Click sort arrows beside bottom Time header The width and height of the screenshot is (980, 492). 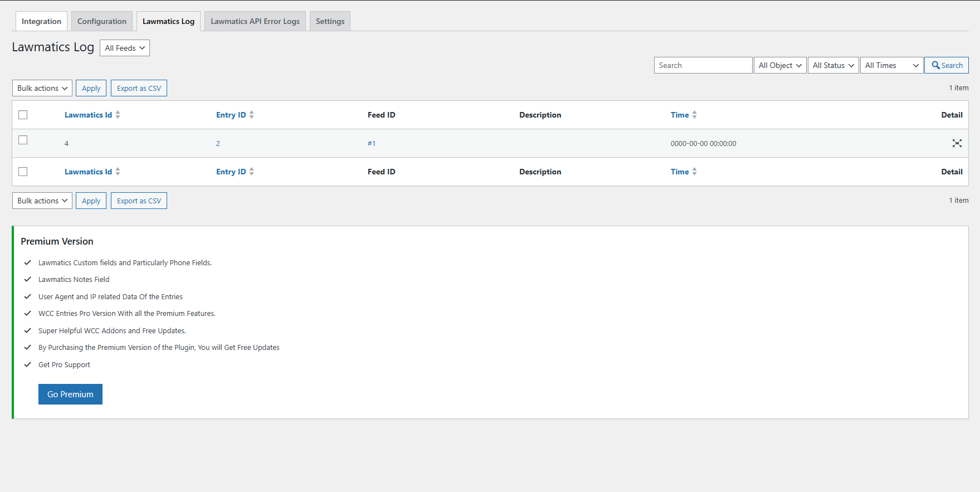[694, 172]
